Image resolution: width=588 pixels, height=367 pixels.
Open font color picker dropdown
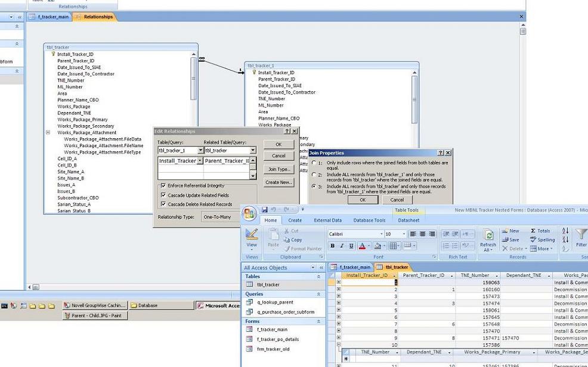[369, 245]
